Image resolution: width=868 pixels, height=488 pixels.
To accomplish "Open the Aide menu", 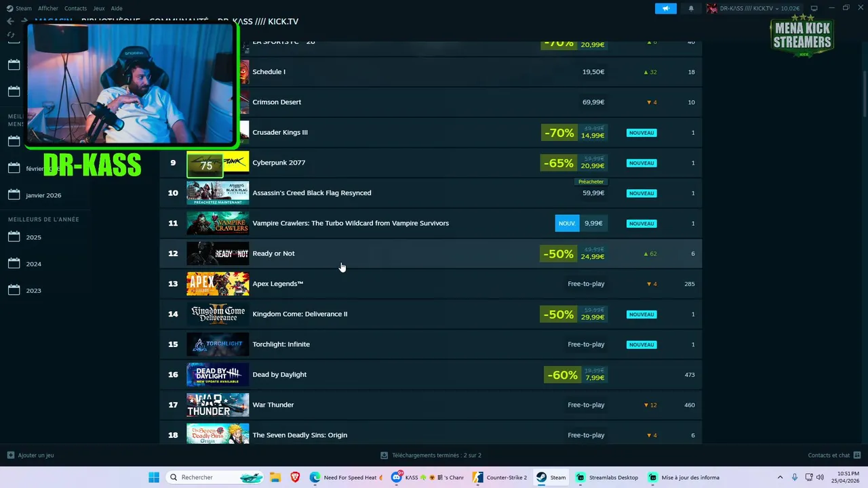I will point(117,8).
